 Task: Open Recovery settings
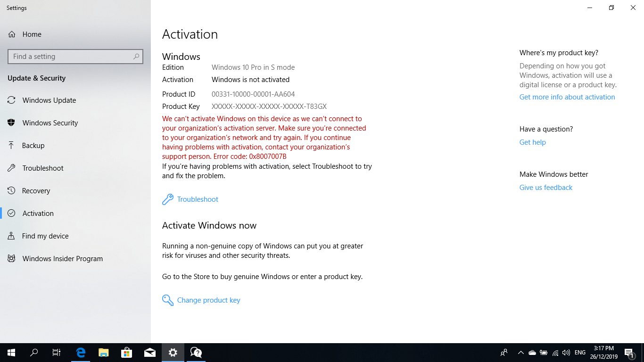36,190
